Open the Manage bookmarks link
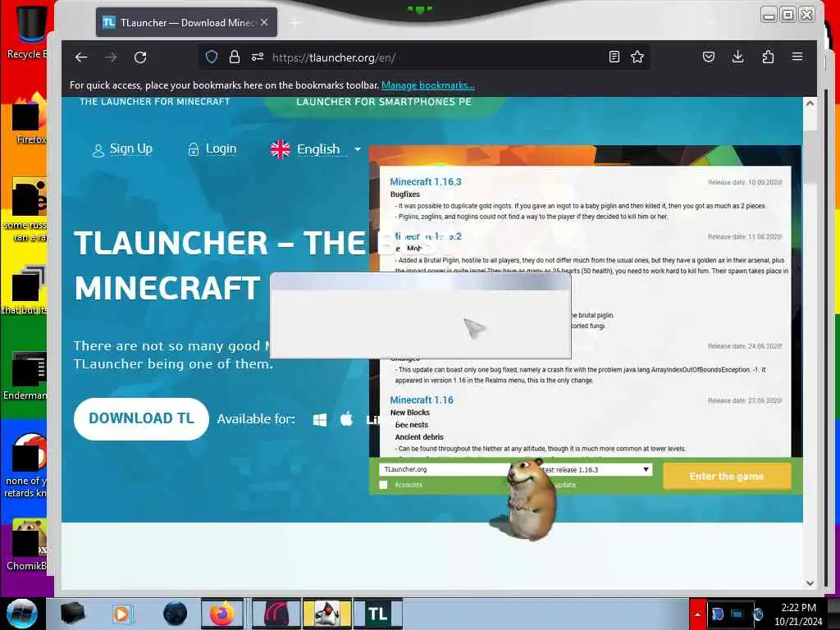Viewport: 840px width, 630px height. coord(428,85)
